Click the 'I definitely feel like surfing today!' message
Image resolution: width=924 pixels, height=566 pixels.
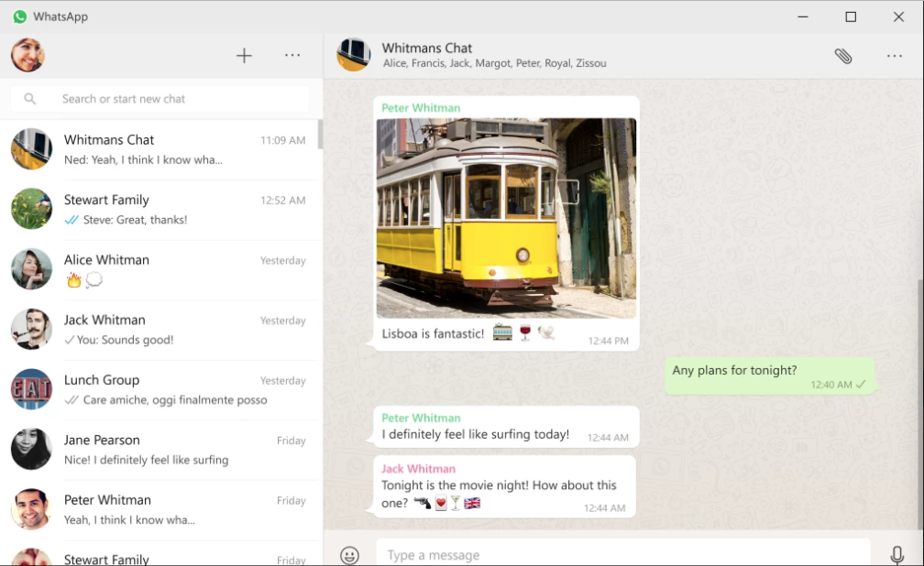476,435
